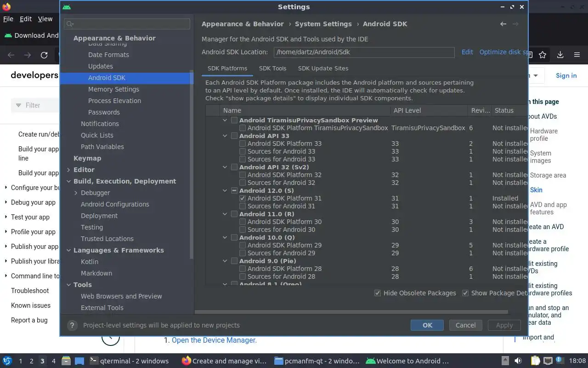Bookmark page with Firefox star icon
Image resolution: width=588 pixels, height=368 pixels.
pyautogui.click(x=543, y=55)
